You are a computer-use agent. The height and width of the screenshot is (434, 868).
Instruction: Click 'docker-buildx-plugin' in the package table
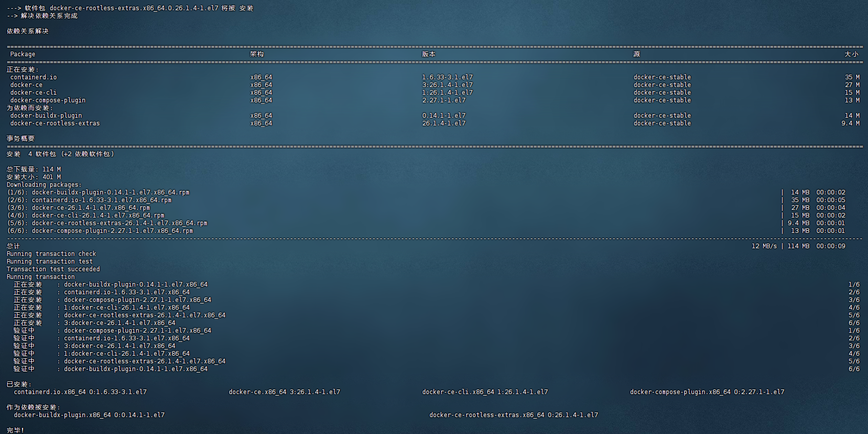coord(46,116)
